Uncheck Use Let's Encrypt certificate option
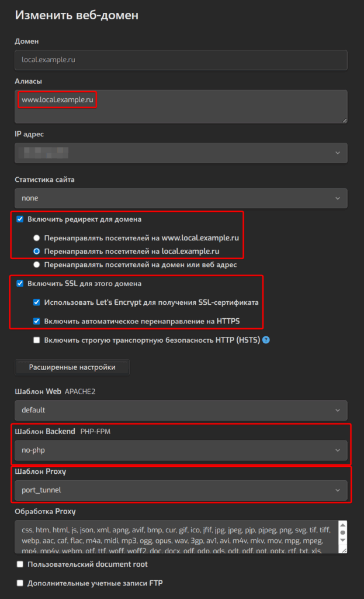This screenshot has height=599, width=364. click(x=37, y=302)
